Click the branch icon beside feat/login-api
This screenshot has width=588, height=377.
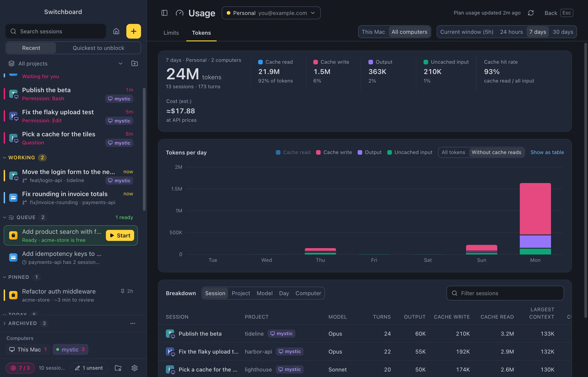click(x=24, y=180)
